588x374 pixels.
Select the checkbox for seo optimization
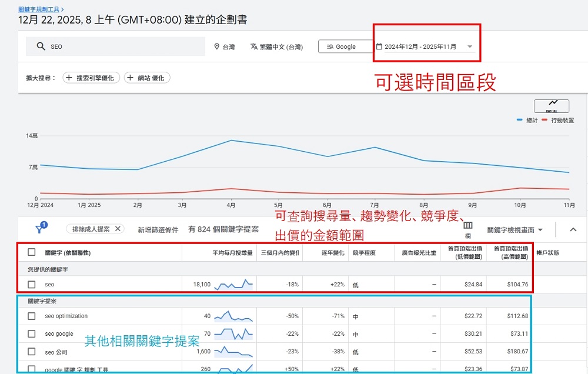point(32,316)
